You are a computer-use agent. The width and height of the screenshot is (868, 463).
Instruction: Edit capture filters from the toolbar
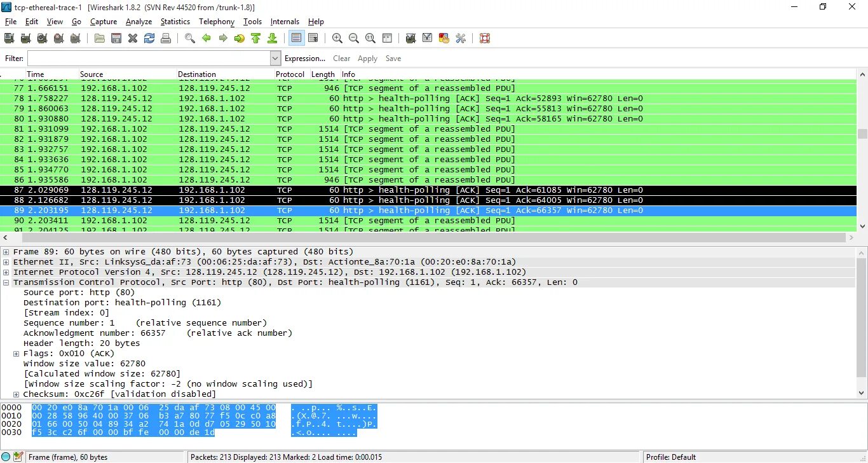(411, 38)
